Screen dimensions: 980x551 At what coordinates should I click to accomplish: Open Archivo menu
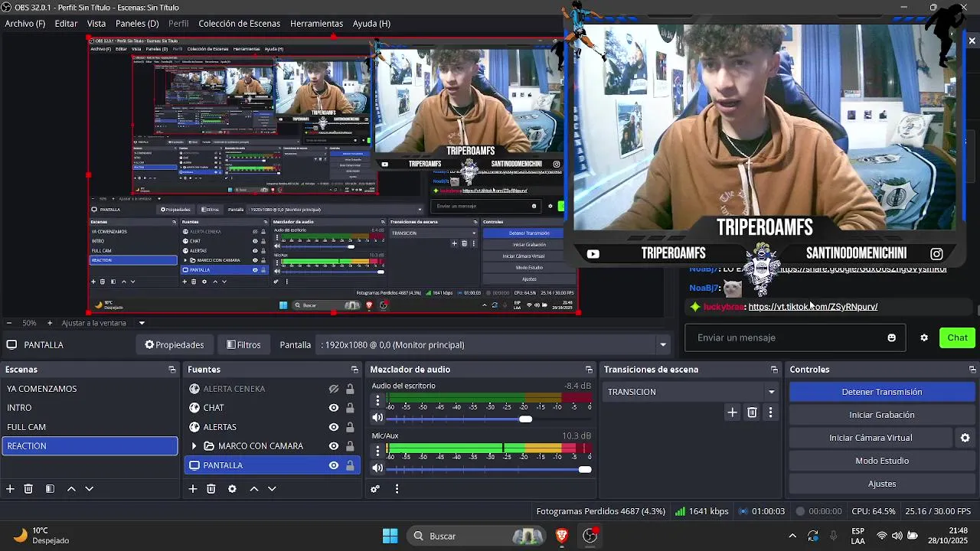tap(25, 24)
